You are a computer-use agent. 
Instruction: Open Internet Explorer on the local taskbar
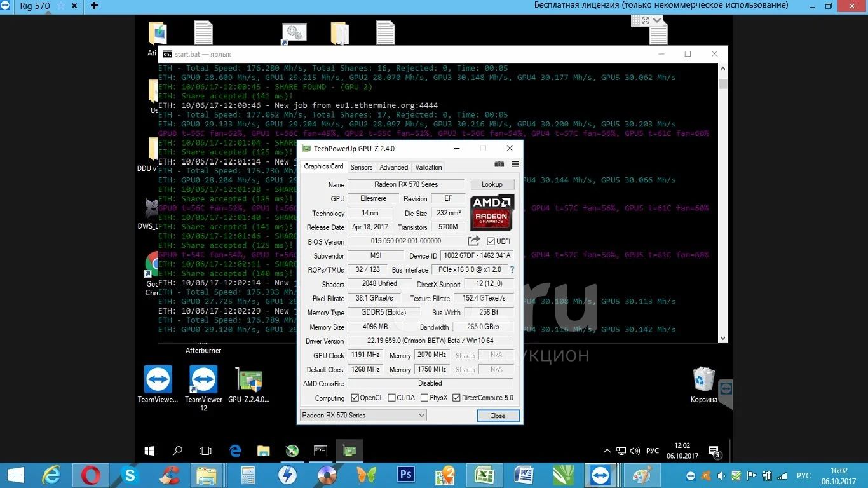pyautogui.click(x=51, y=475)
